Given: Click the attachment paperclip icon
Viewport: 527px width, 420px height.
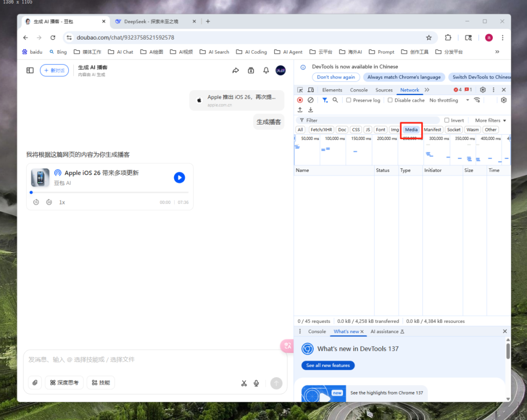Looking at the screenshot, I should (x=35, y=382).
